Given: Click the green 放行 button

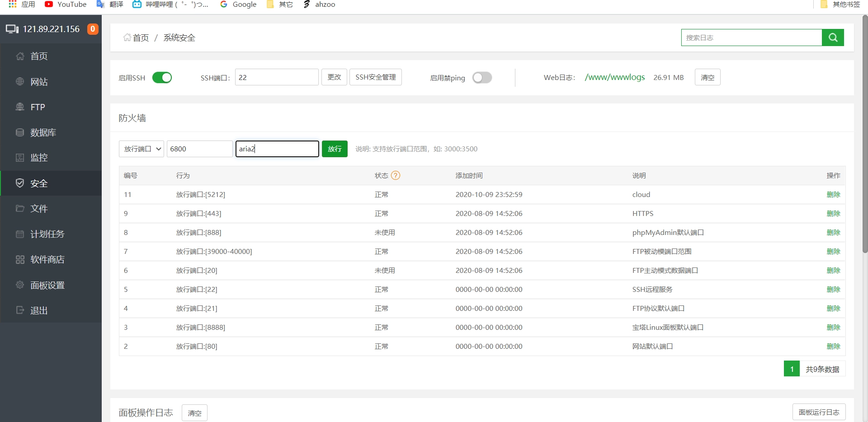Looking at the screenshot, I should coord(335,149).
